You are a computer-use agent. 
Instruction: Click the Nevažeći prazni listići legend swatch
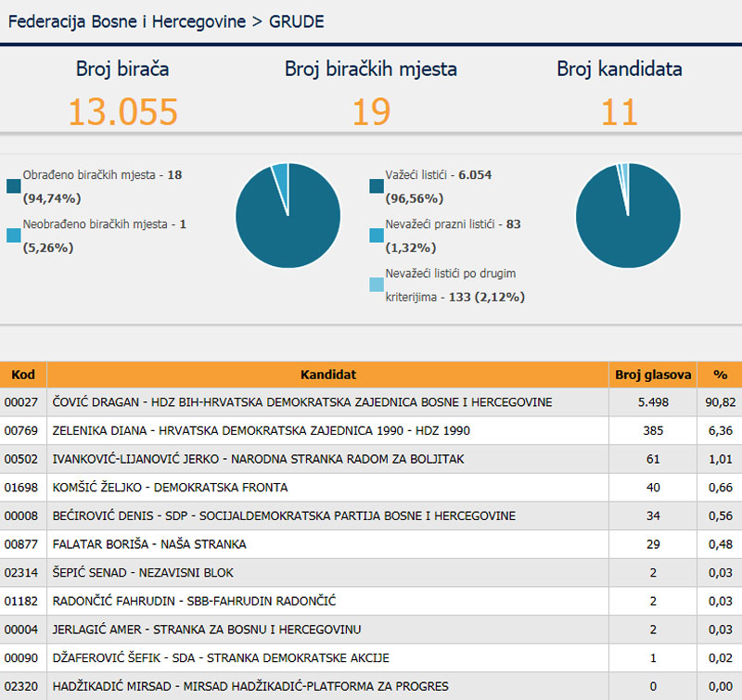(377, 235)
